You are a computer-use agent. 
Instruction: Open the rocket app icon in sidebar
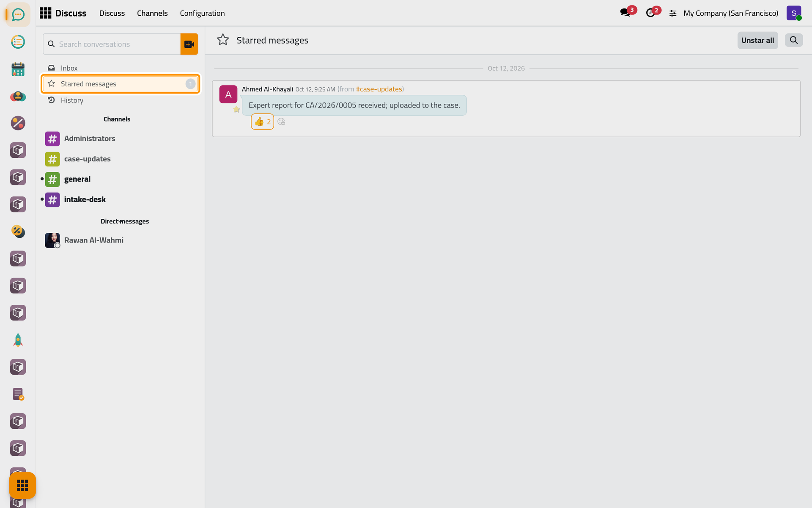pos(18,340)
